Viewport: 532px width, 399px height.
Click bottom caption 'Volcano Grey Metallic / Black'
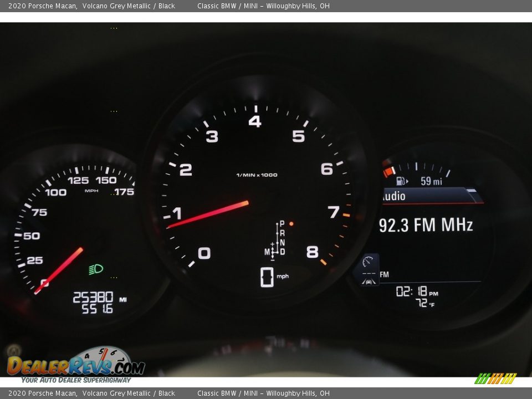[129, 393]
